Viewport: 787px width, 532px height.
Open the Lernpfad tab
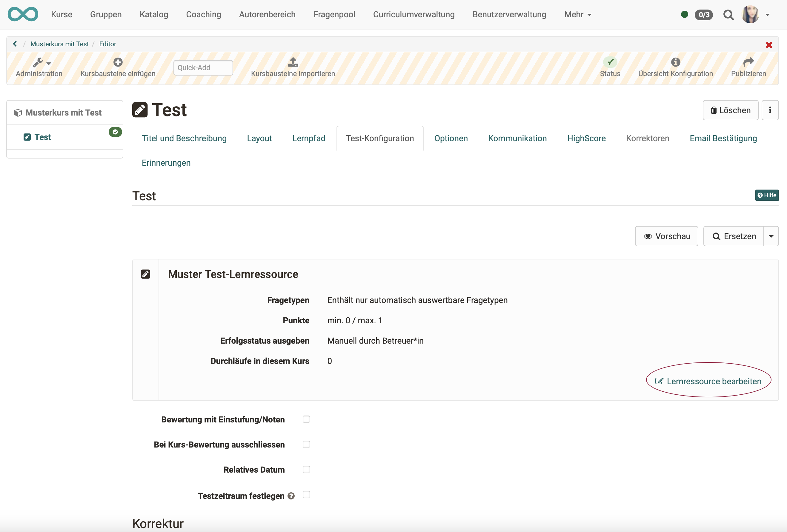coord(308,138)
